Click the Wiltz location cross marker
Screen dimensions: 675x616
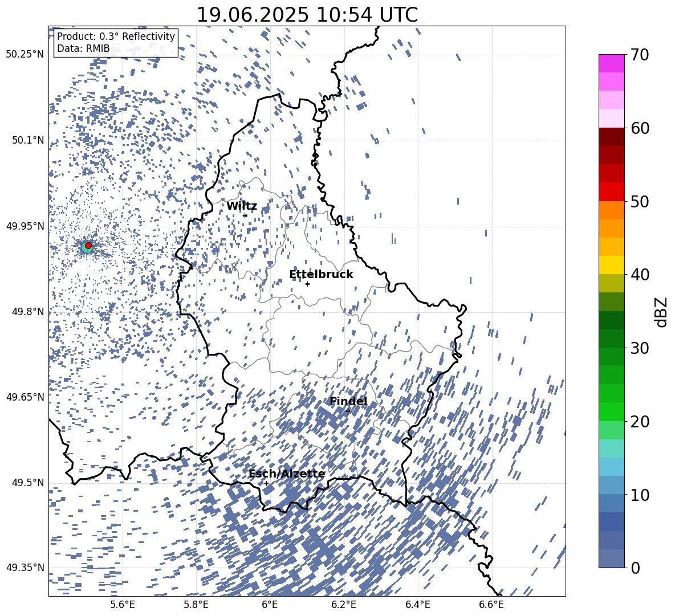tap(245, 216)
